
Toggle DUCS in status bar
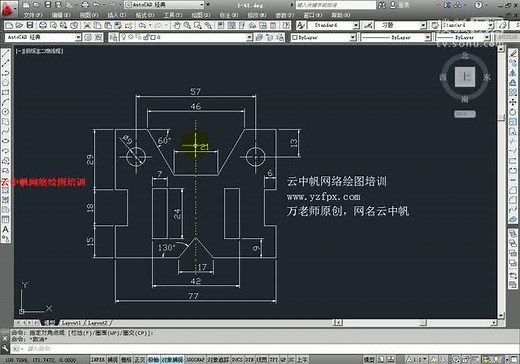point(237,360)
